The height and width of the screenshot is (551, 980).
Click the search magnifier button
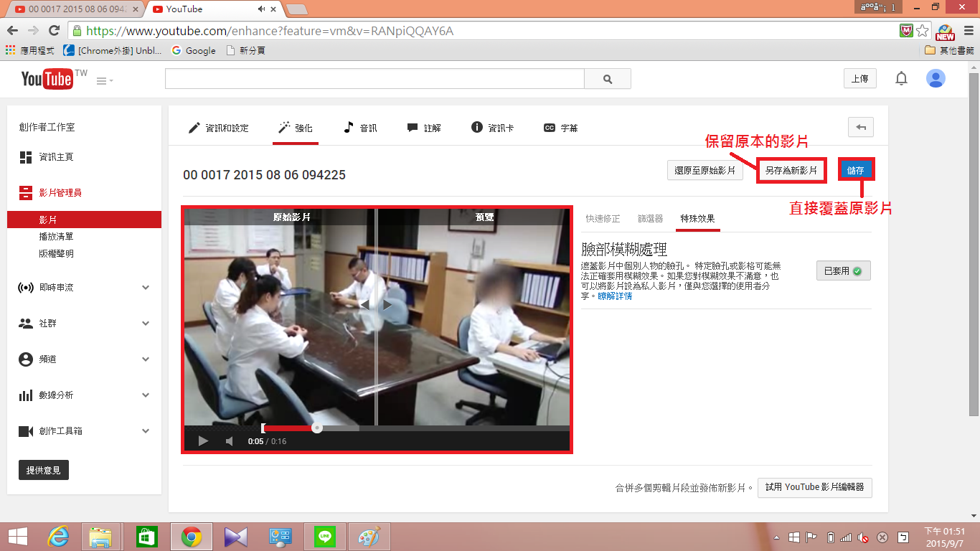(608, 79)
